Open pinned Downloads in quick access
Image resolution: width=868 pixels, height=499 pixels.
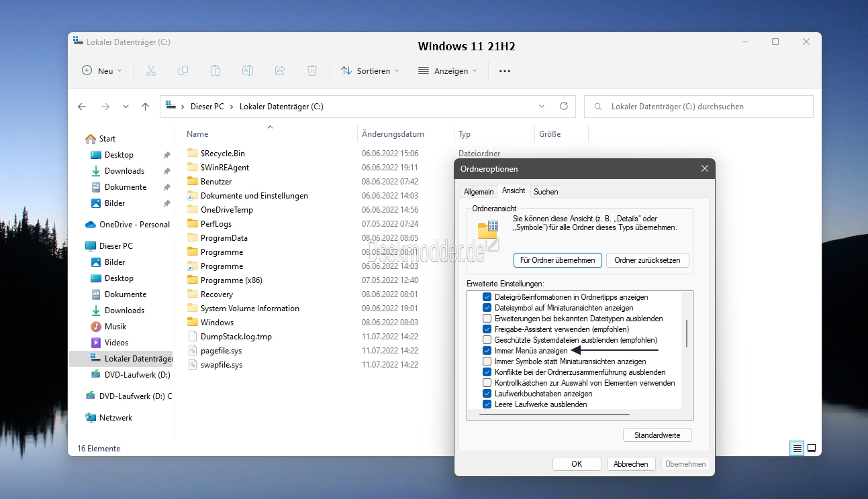[x=117, y=171]
